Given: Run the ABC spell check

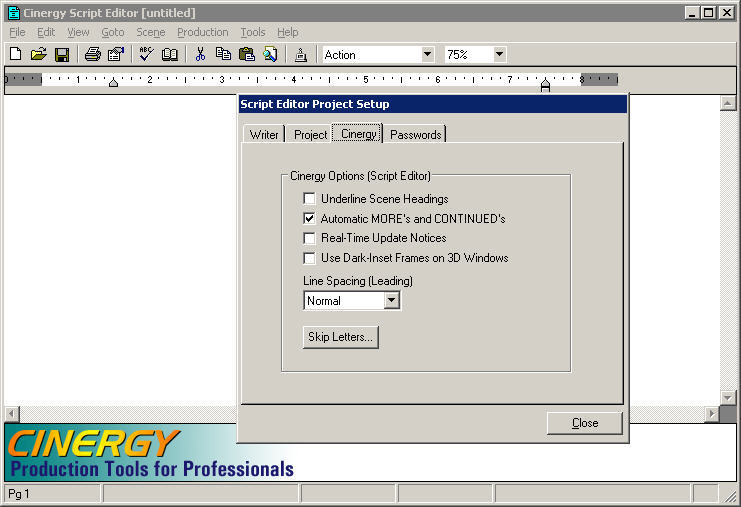Looking at the screenshot, I should 146,54.
